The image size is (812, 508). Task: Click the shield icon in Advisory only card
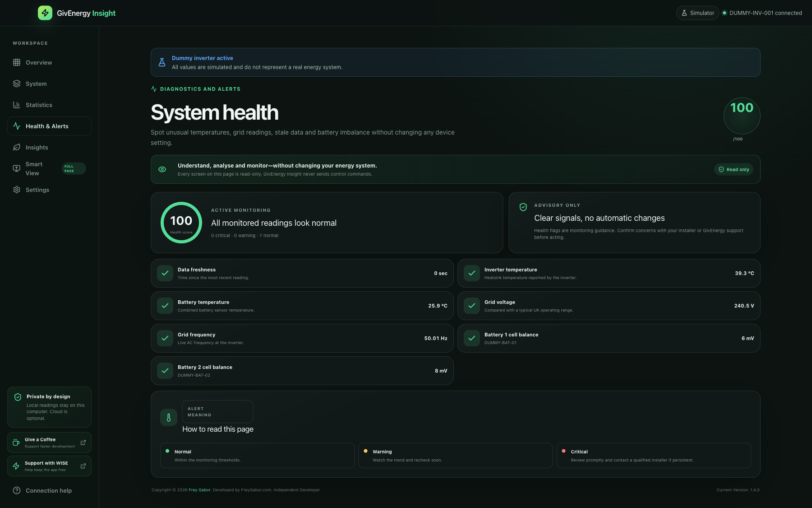tap(523, 207)
